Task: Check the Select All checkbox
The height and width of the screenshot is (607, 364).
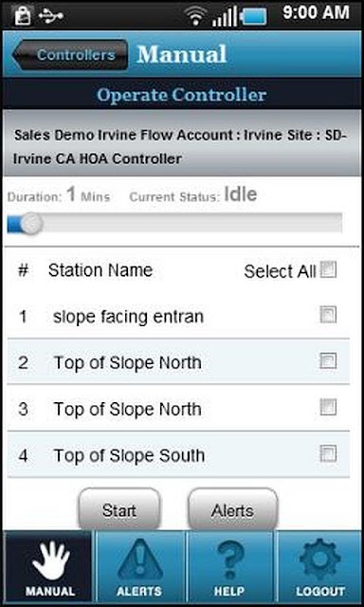Action: [x=328, y=269]
